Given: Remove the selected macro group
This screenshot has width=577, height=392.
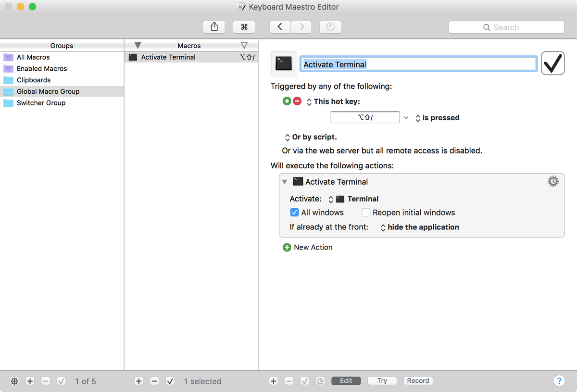Looking at the screenshot, I should click(46, 381).
